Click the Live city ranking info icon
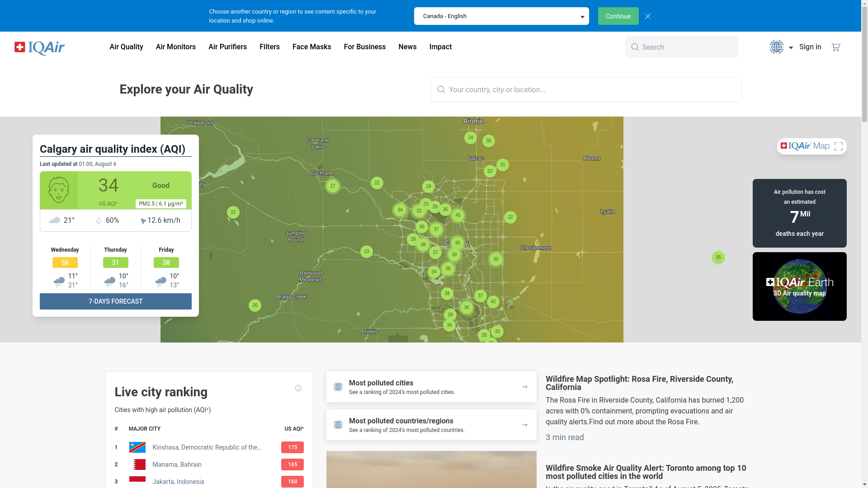This screenshot has height=488, width=868. [x=298, y=388]
